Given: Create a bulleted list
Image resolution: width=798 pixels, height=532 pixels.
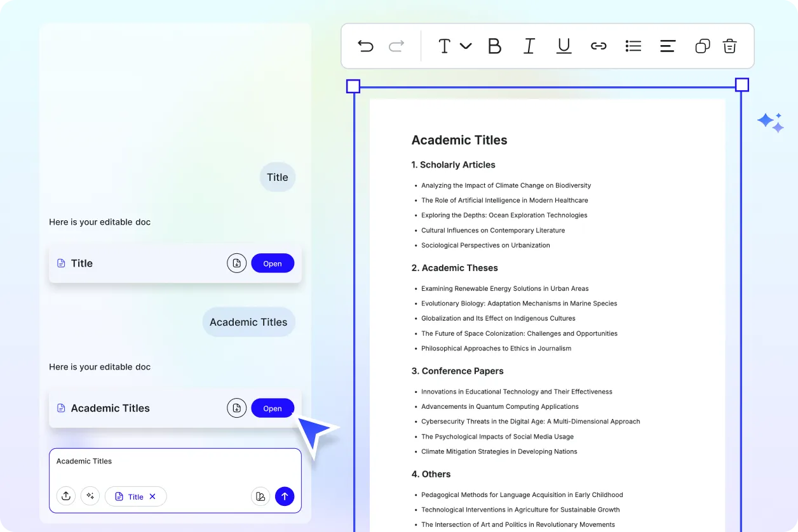Looking at the screenshot, I should [633, 46].
